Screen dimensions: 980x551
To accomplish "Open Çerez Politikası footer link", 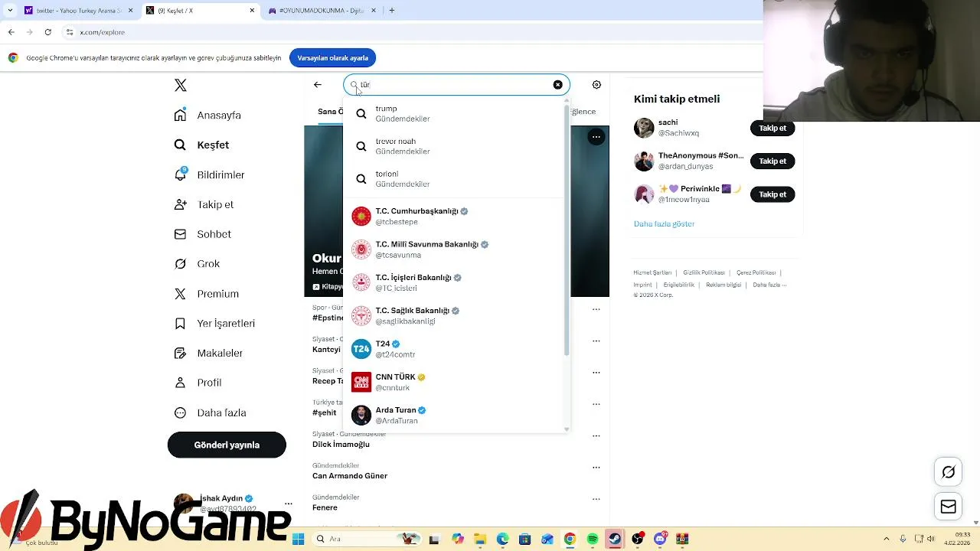I will pyautogui.click(x=756, y=272).
